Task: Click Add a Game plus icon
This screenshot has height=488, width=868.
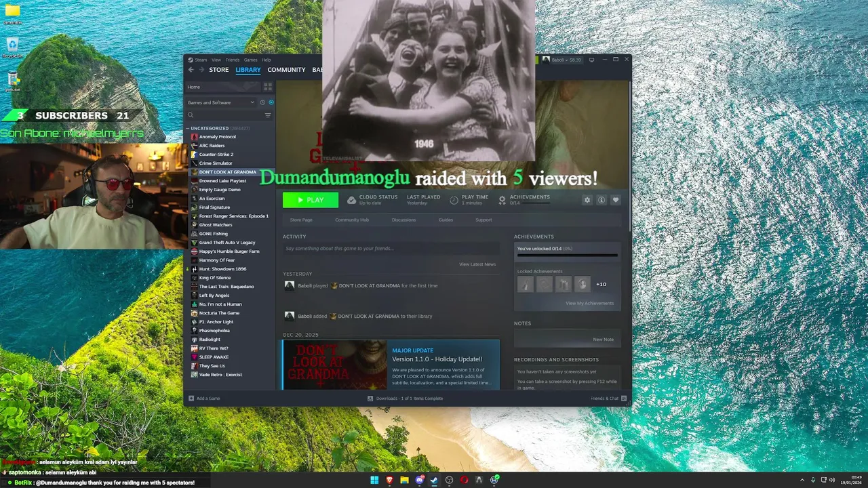Action: pyautogui.click(x=191, y=399)
